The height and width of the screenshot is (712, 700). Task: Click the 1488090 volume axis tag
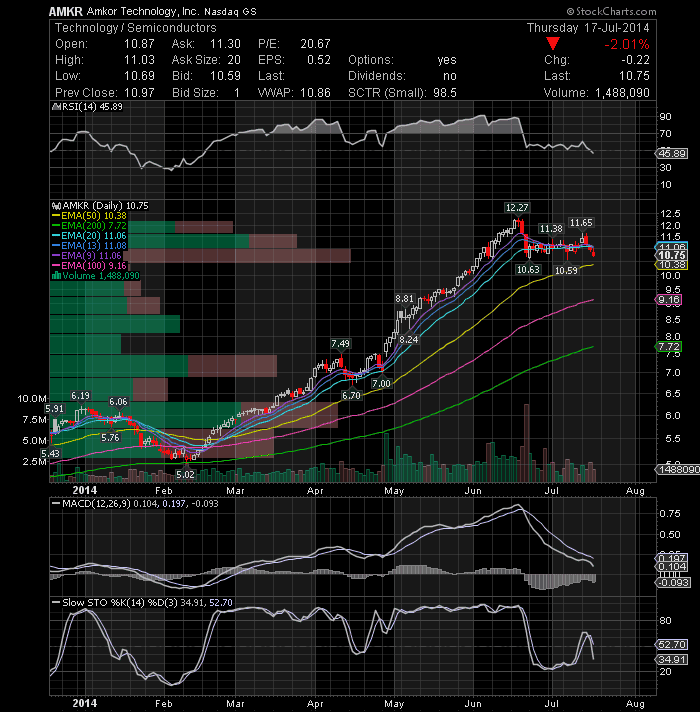(x=677, y=470)
